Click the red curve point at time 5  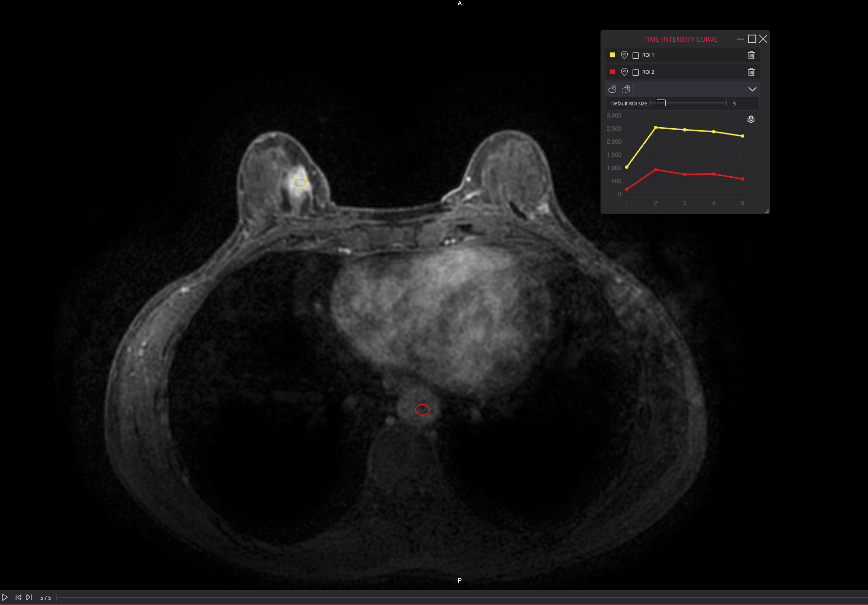click(x=743, y=179)
